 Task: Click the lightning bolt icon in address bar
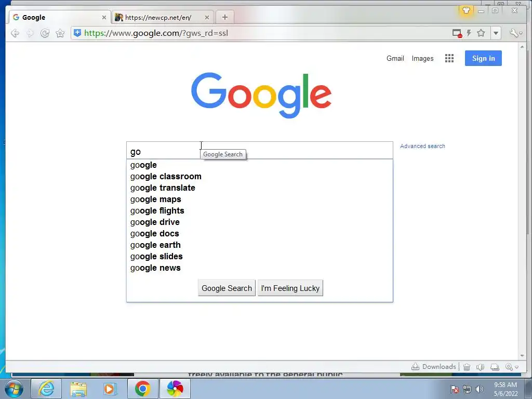469,33
